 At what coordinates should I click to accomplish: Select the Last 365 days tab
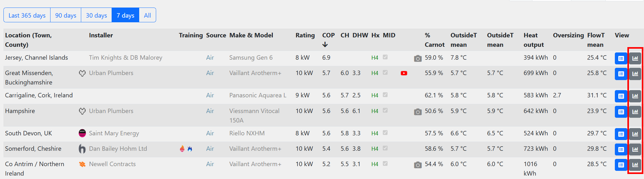pos(27,15)
